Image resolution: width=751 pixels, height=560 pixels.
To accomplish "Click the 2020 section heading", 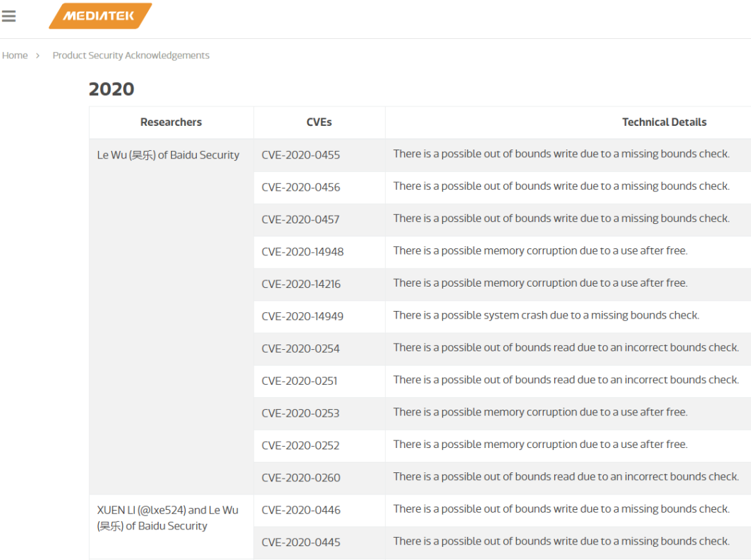I will [x=111, y=89].
